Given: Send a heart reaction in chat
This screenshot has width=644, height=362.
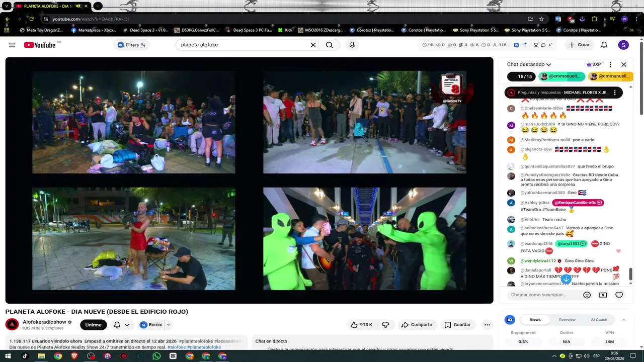Looking at the screenshot, I should 619,295.
